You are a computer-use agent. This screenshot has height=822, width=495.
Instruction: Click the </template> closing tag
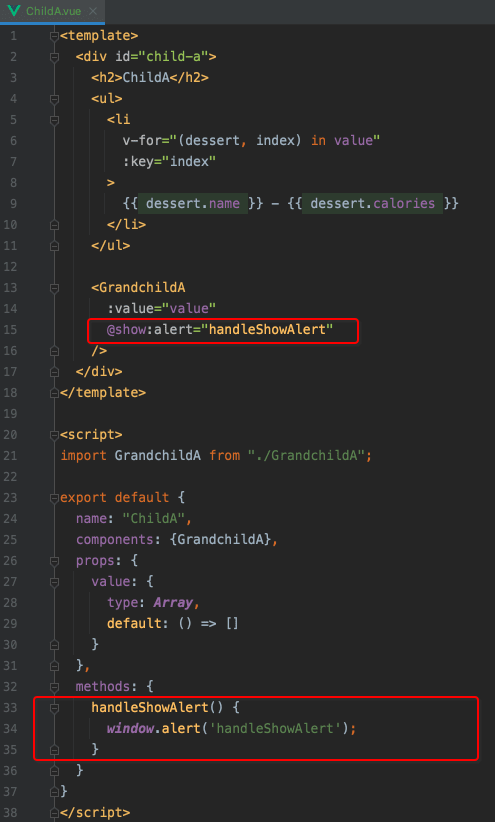pos(103,392)
